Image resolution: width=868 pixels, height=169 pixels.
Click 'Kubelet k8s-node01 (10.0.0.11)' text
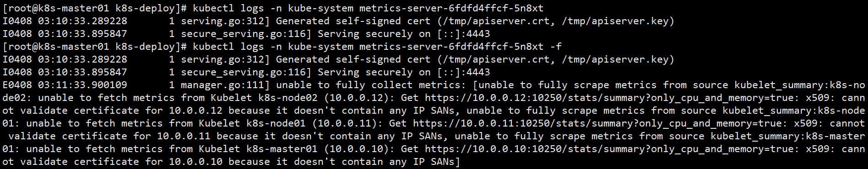(288, 123)
